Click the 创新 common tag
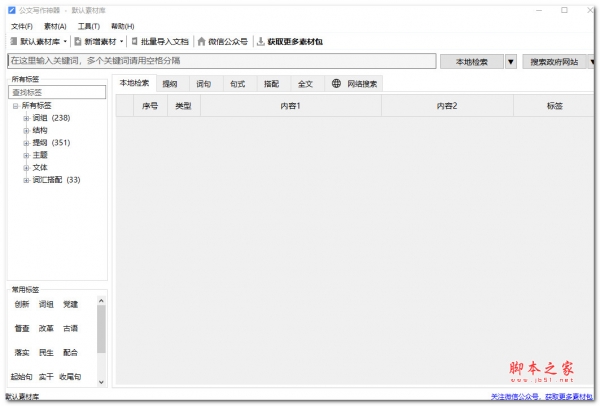This screenshot has width=600, height=406. click(x=22, y=304)
